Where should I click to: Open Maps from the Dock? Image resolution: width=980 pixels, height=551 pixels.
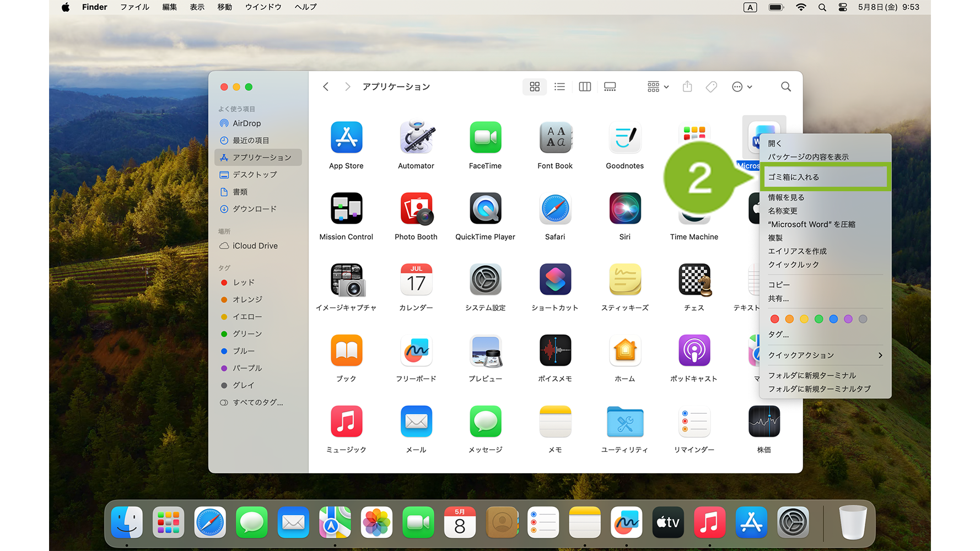click(335, 522)
